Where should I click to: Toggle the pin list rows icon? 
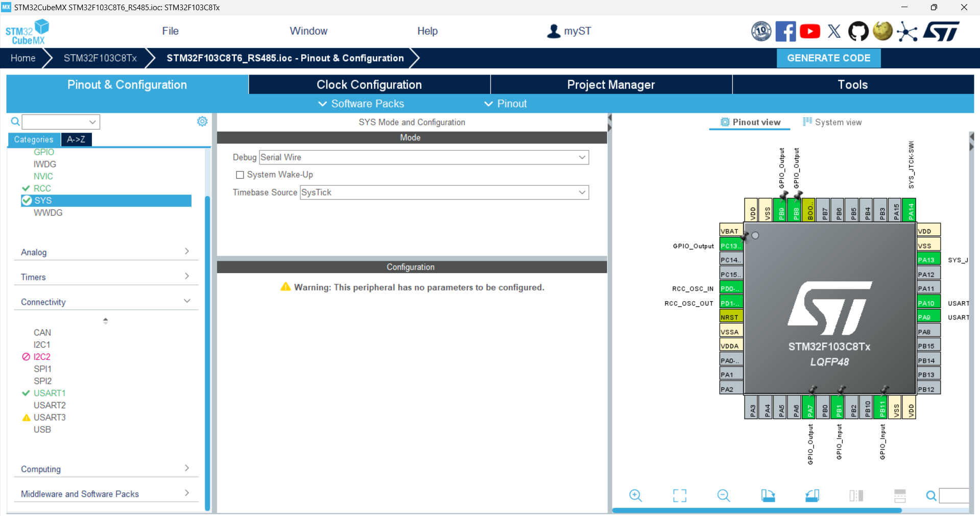coord(900,495)
